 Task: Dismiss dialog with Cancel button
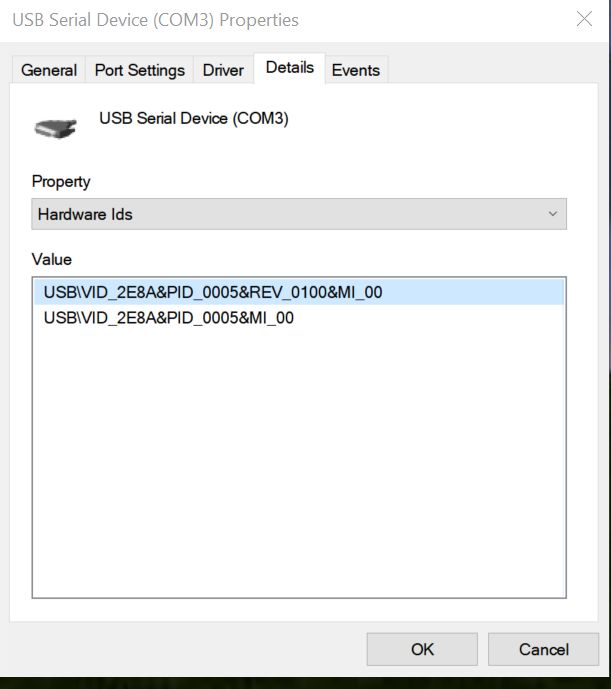pos(543,649)
